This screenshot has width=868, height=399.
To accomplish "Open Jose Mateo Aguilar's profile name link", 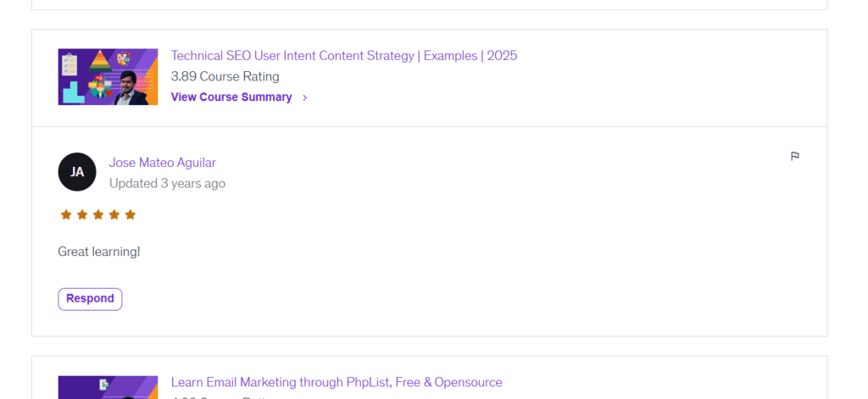I will pyautogui.click(x=162, y=163).
